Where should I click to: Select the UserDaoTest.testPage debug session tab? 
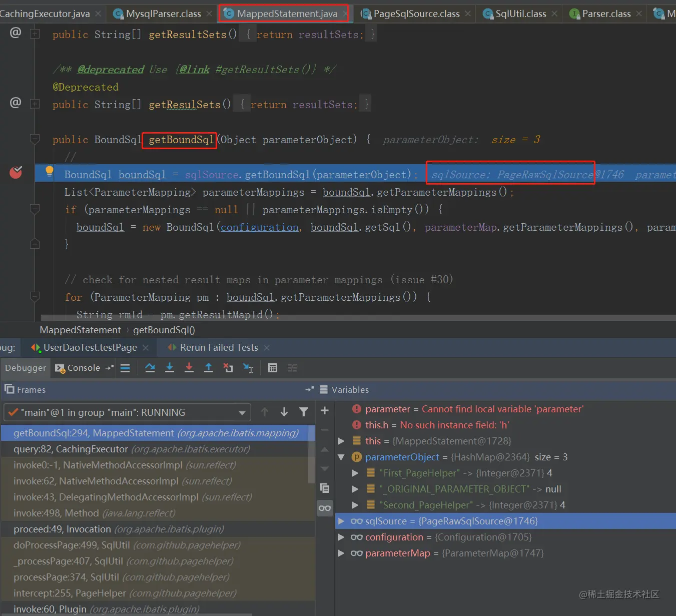point(90,347)
